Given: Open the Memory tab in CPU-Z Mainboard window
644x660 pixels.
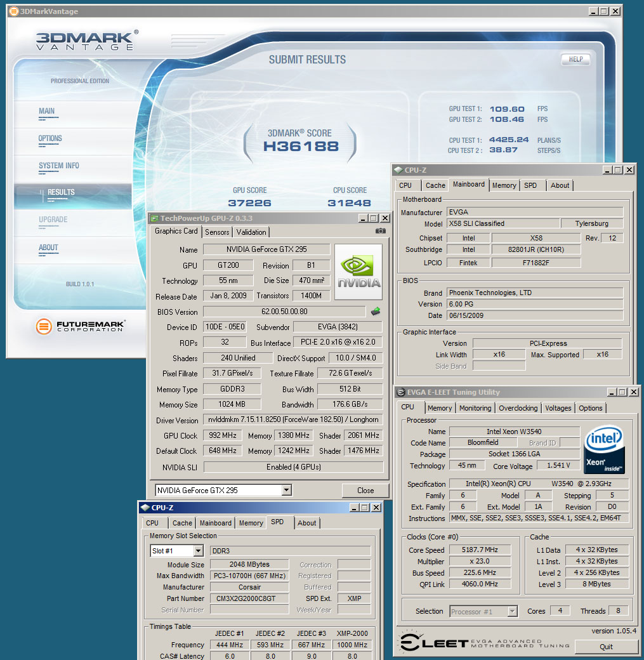Looking at the screenshot, I should pos(504,185).
